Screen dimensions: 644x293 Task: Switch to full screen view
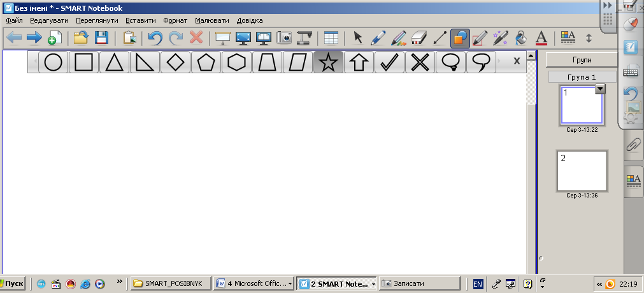click(x=243, y=38)
